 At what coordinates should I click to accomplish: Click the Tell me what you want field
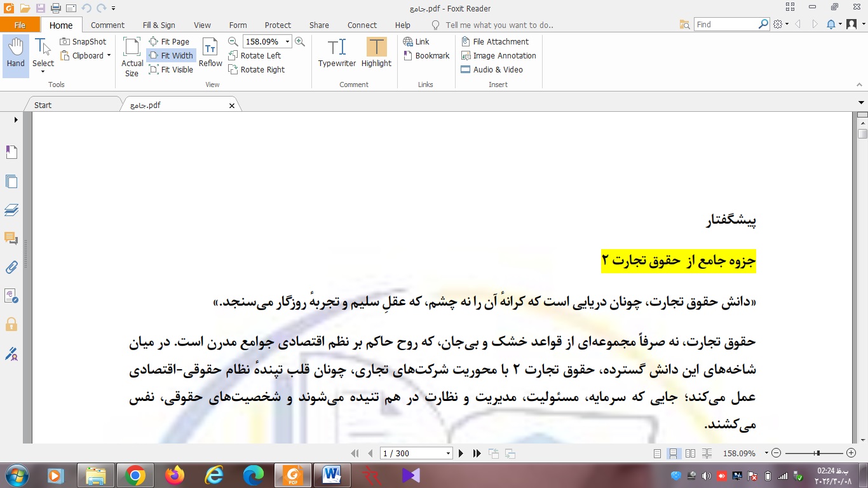pos(499,25)
